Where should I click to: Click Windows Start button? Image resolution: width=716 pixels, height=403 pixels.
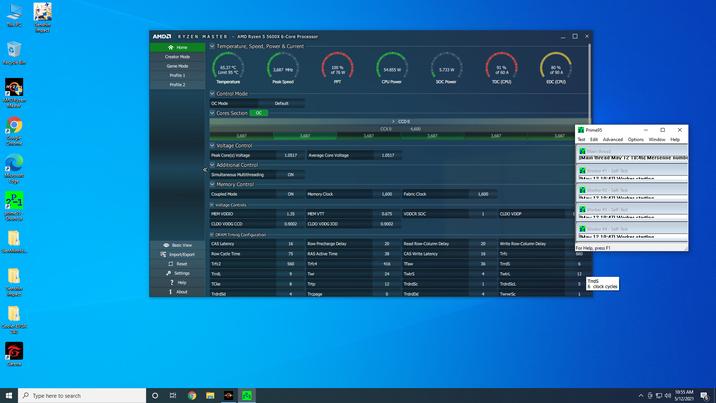click(x=9, y=396)
